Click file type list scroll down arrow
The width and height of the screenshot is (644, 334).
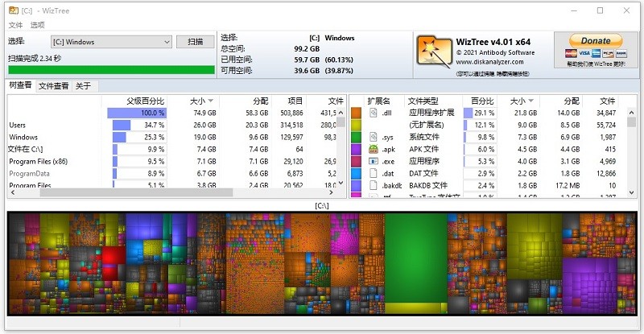(x=632, y=192)
